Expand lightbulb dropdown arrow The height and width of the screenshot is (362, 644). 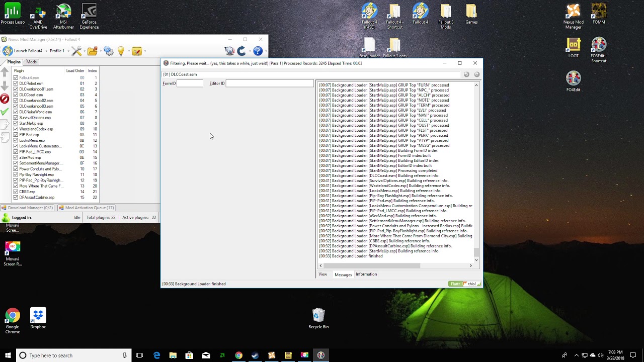click(x=128, y=51)
